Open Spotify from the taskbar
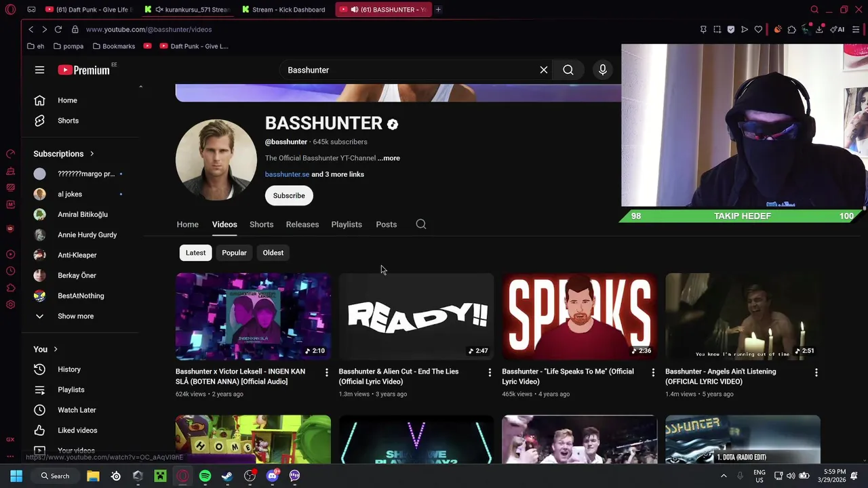The image size is (868, 488). pos(205,476)
